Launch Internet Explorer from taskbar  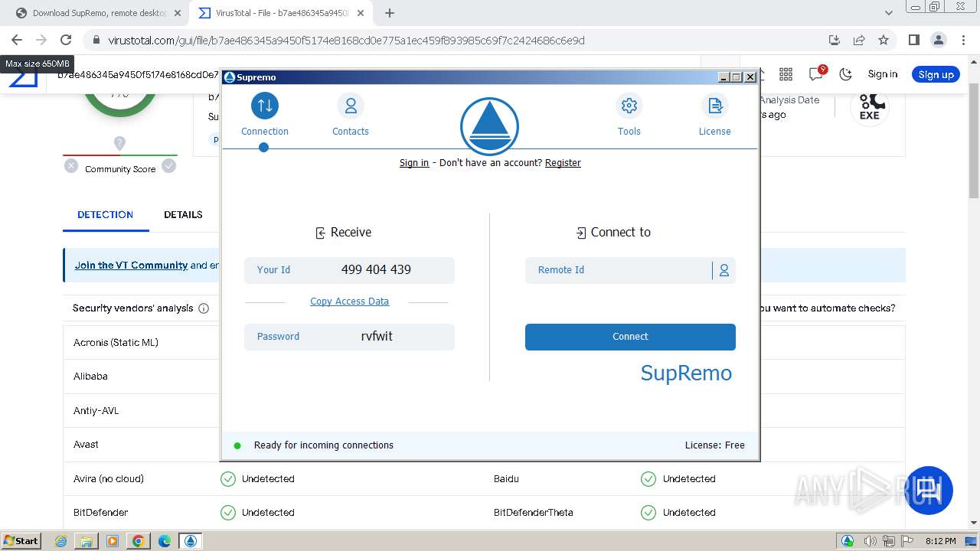61,541
